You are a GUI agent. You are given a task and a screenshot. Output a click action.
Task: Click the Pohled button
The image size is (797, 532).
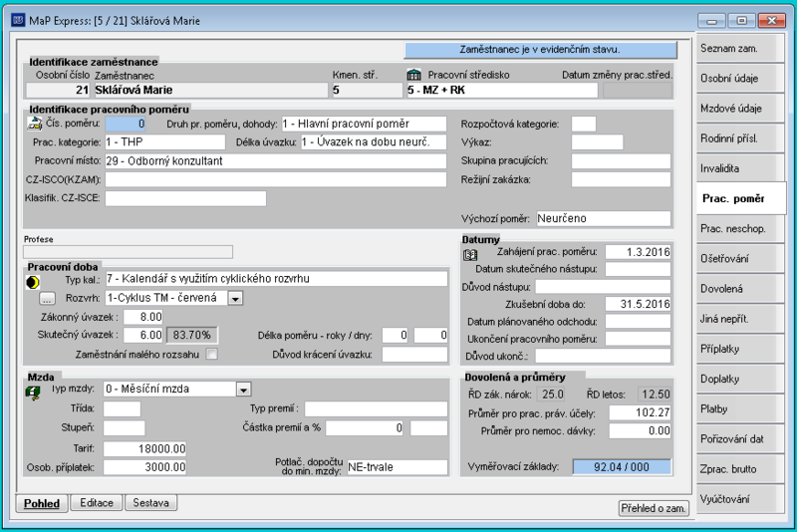tap(42, 503)
